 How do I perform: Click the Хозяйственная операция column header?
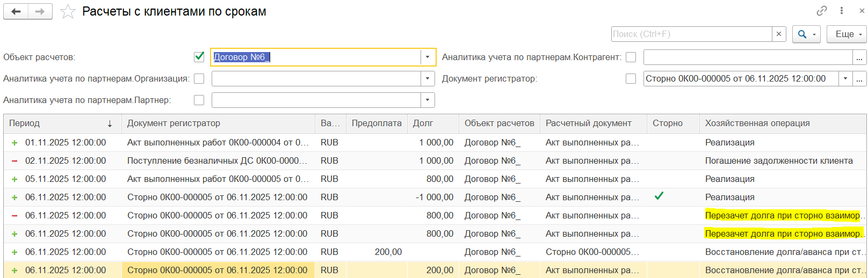click(x=757, y=123)
